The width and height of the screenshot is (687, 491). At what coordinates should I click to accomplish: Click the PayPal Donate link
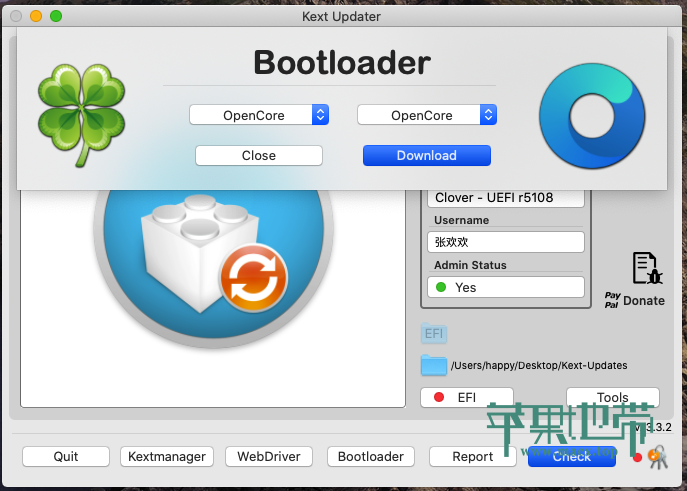click(634, 300)
